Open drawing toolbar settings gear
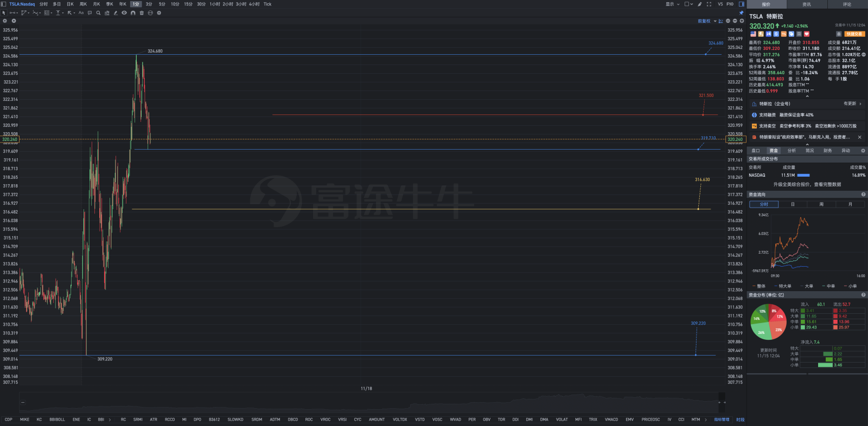868x426 pixels. tap(159, 13)
